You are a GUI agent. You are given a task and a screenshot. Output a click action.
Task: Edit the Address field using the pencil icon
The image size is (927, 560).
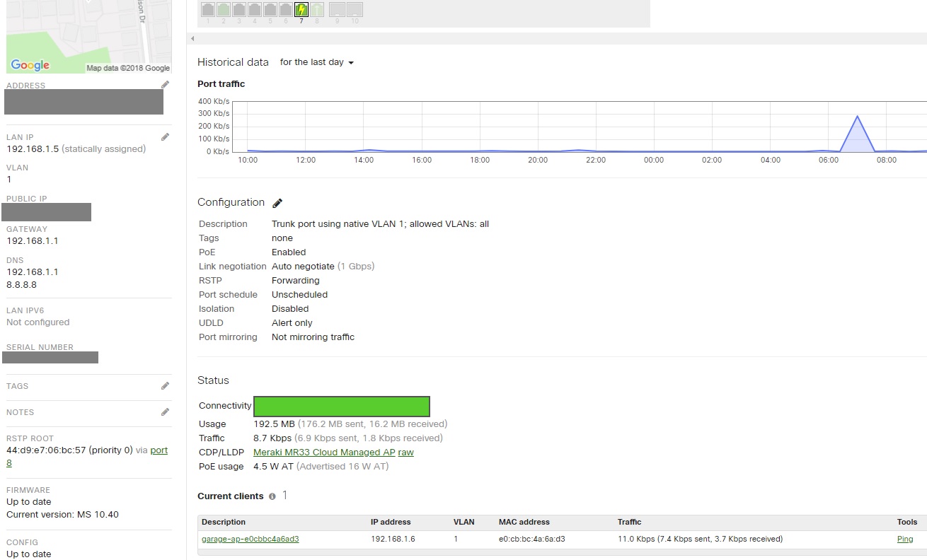(x=165, y=83)
